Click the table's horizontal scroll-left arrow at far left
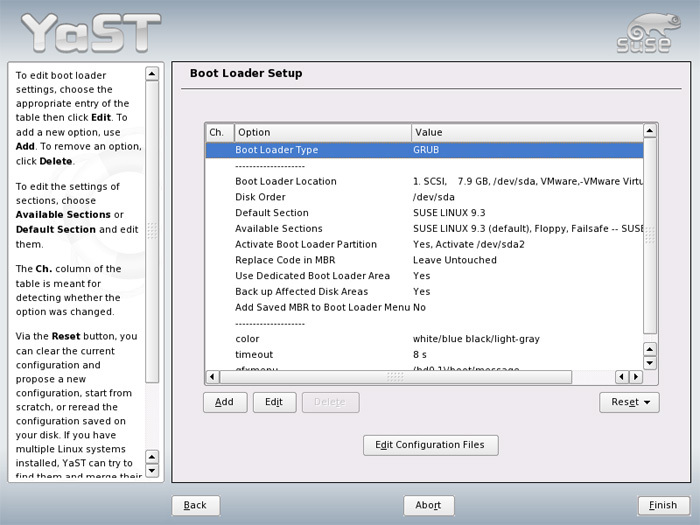 coord(212,377)
